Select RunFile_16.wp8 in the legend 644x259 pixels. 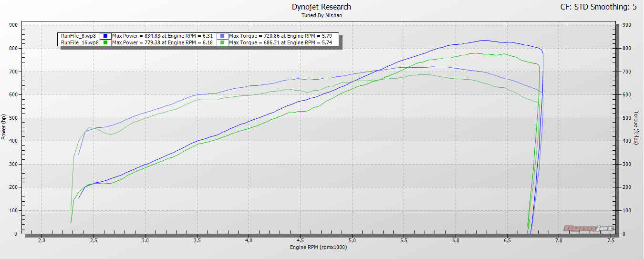(x=80, y=42)
